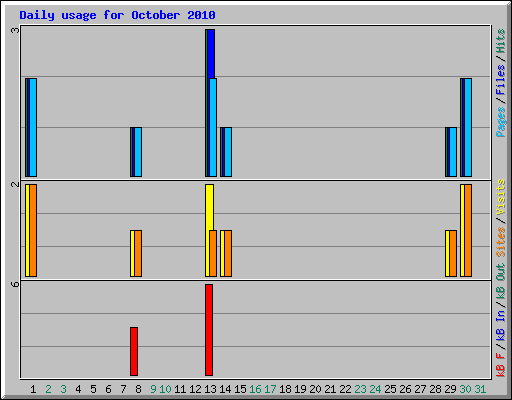
Task: Select the red kB F bar on day 8
Action: point(134,351)
